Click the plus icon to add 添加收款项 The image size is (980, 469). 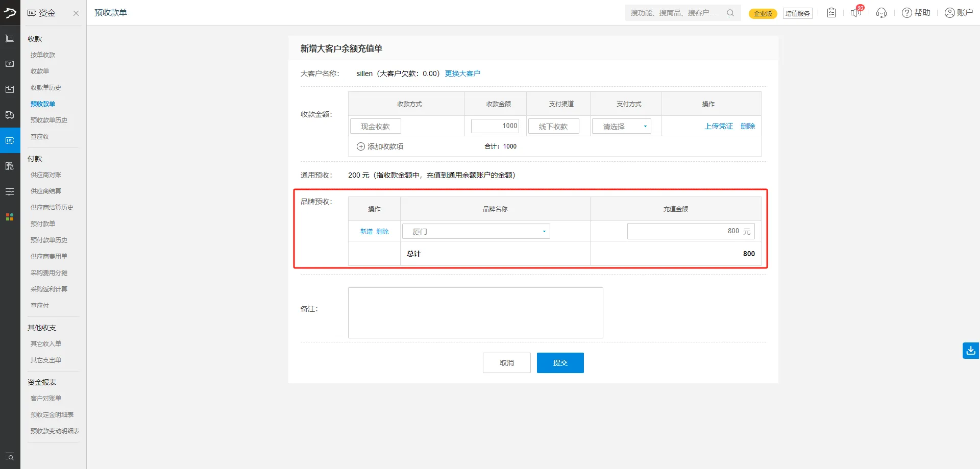pyautogui.click(x=361, y=146)
